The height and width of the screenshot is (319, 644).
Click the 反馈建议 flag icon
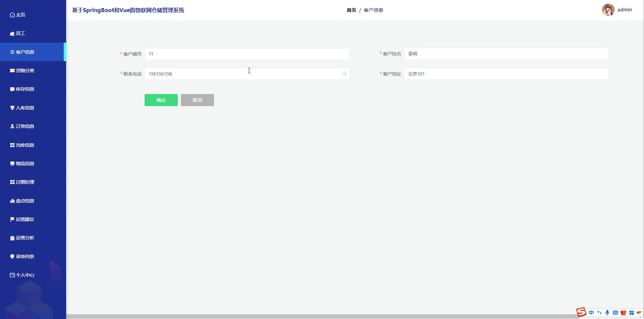[x=12, y=219]
